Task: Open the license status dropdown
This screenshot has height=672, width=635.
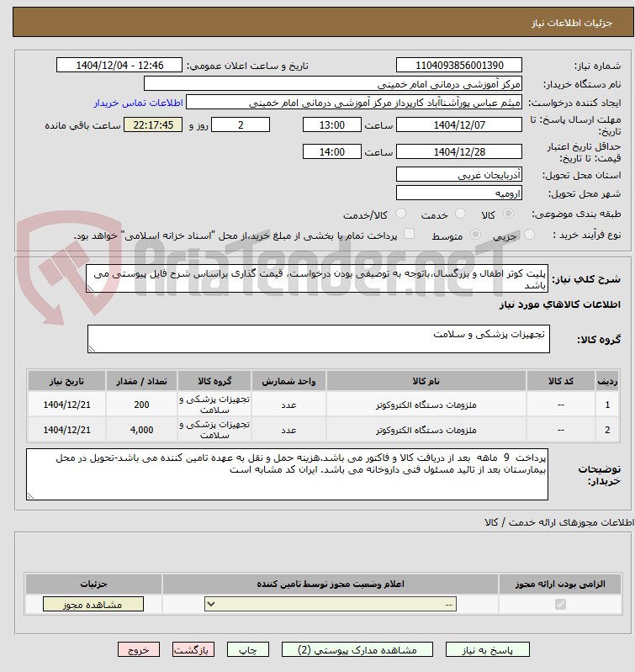Action: [x=331, y=604]
